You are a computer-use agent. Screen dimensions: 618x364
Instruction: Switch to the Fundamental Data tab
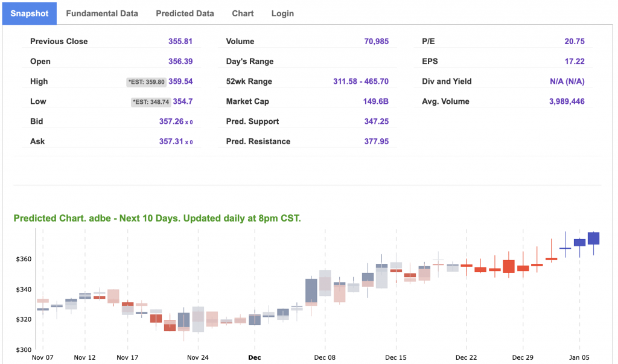click(x=101, y=13)
